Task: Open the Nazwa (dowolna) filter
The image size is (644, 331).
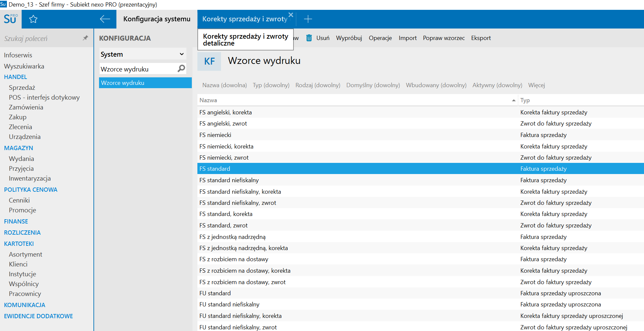Action: (224, 85)
